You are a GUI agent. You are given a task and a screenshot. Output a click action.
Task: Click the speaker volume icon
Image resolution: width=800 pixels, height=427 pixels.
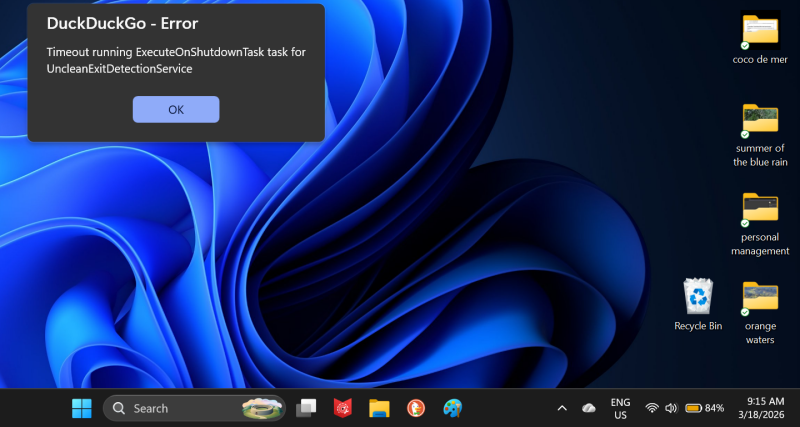click(x=670, y=408)
